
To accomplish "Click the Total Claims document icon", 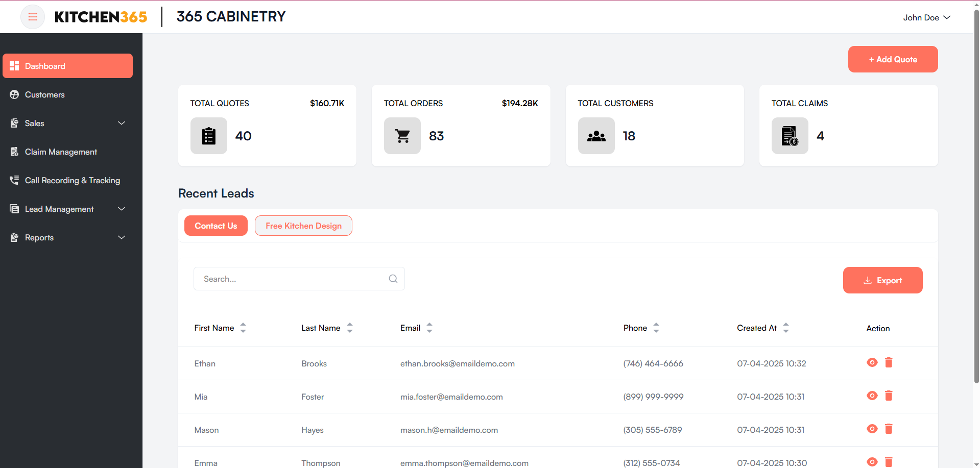I will point(790,136).
